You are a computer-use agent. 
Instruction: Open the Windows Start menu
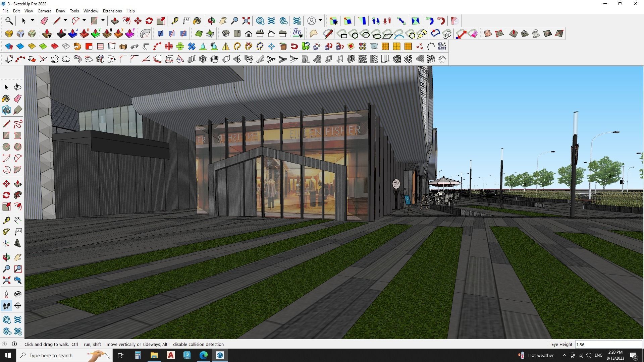click(8, 355)
